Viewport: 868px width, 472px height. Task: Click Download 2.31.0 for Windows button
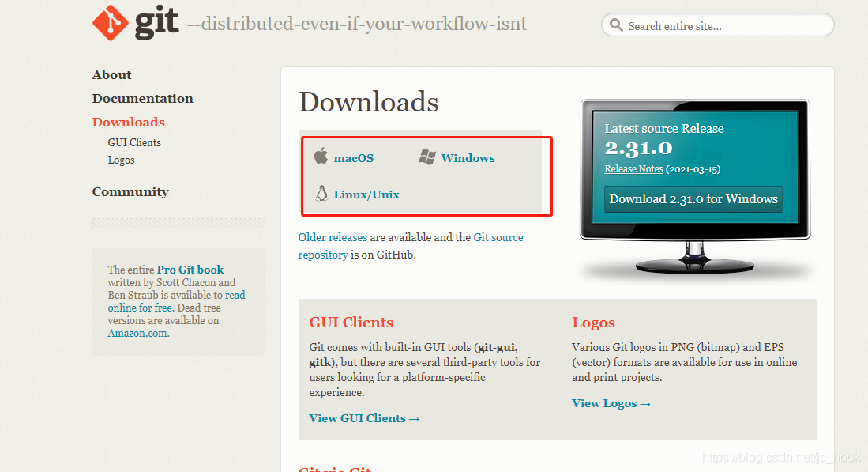click(x=693, y=199)
